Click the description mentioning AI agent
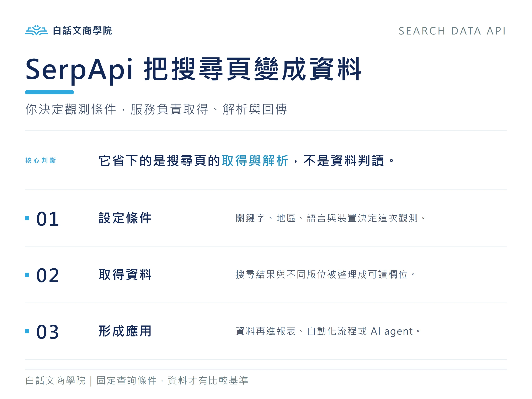532x399 pixels. pyautogui.click(x=328, y=331)
